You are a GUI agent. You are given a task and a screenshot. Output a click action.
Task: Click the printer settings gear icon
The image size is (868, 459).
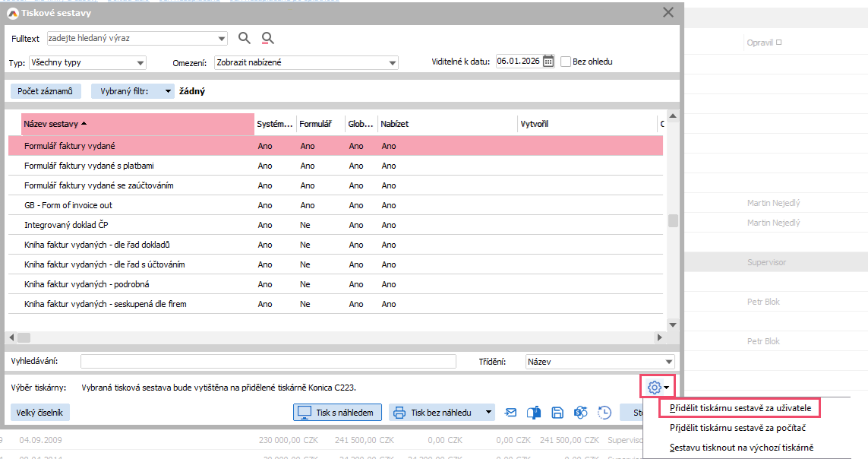[654, 388]
